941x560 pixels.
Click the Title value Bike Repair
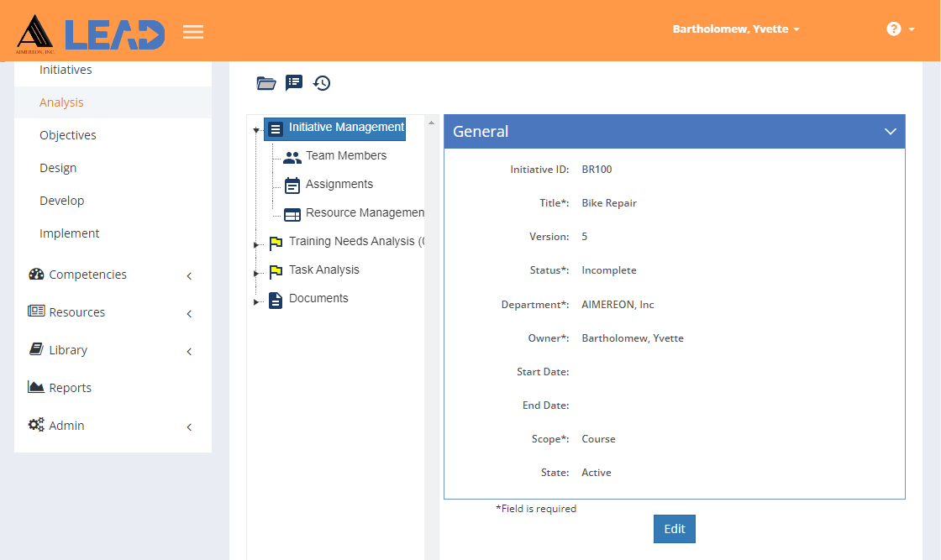[x=609, y=203]
